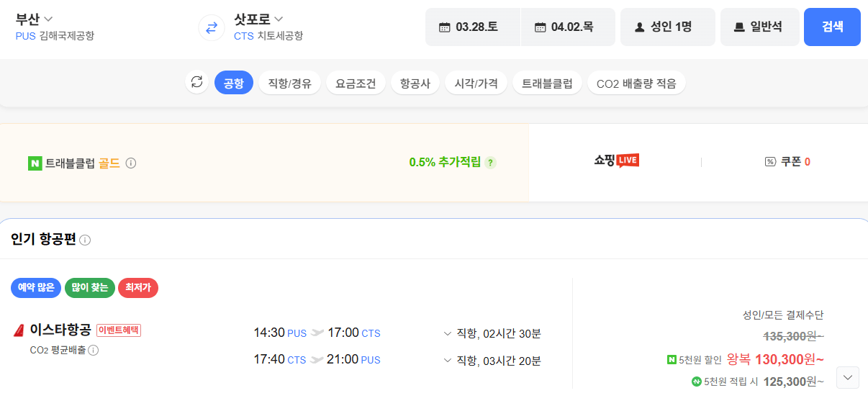Click the 김해국제공항 airport name

point(67,35)
